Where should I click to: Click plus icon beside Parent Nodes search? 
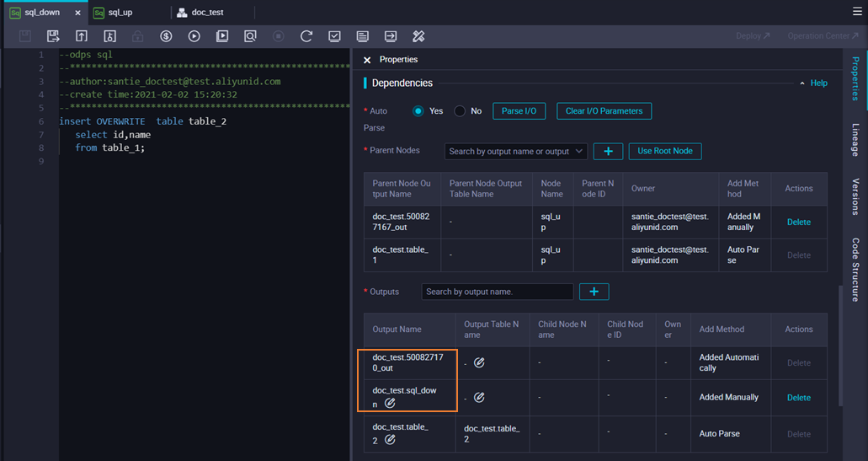point(608,151)
